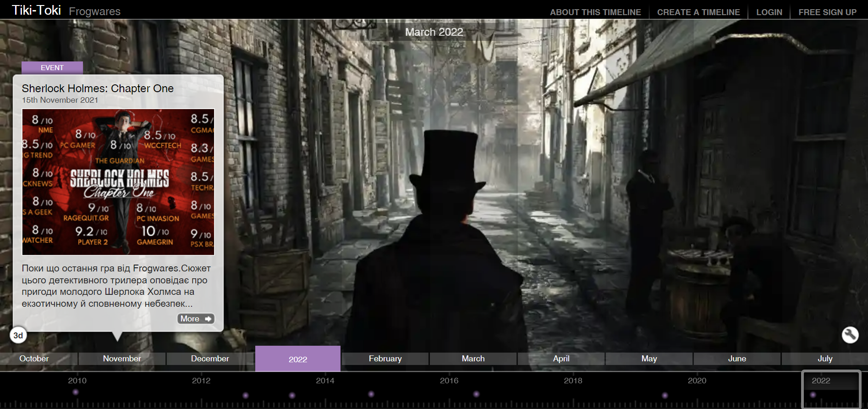868x409 pixels.
Task: Click the event dot between 2016 and 2018
Action: (477, 394)
